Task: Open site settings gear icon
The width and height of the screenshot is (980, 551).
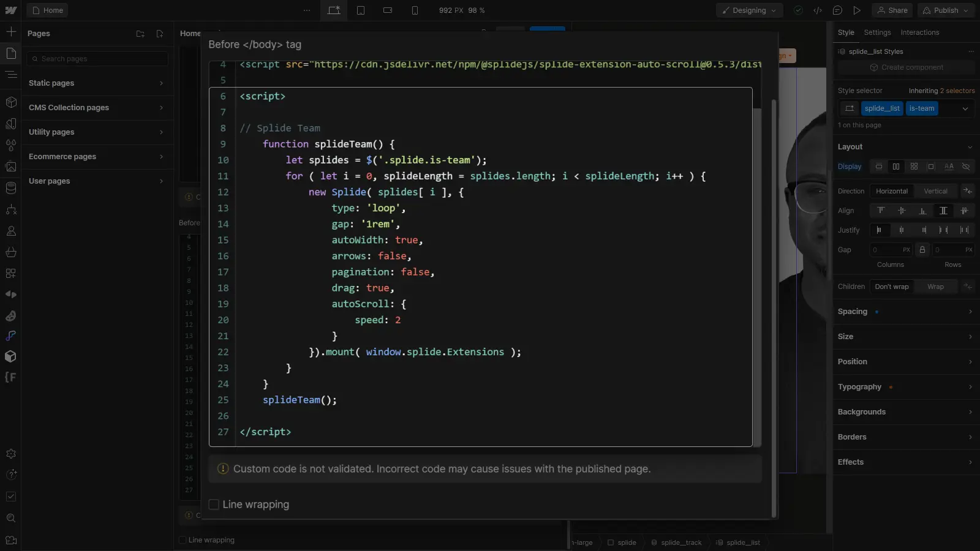Action: point(11,454)
